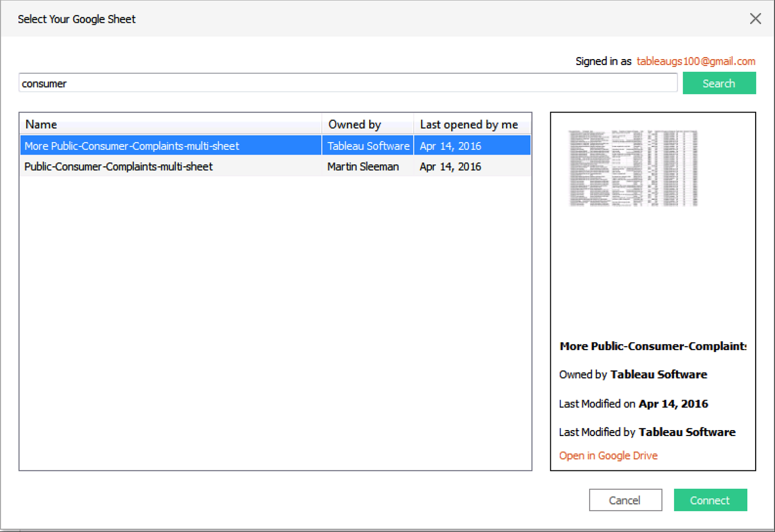The width and height of the screenshot is (775, 532).
Task: Click the preview title More Public-Consumer-Complaints
Action: coord(653,346)
